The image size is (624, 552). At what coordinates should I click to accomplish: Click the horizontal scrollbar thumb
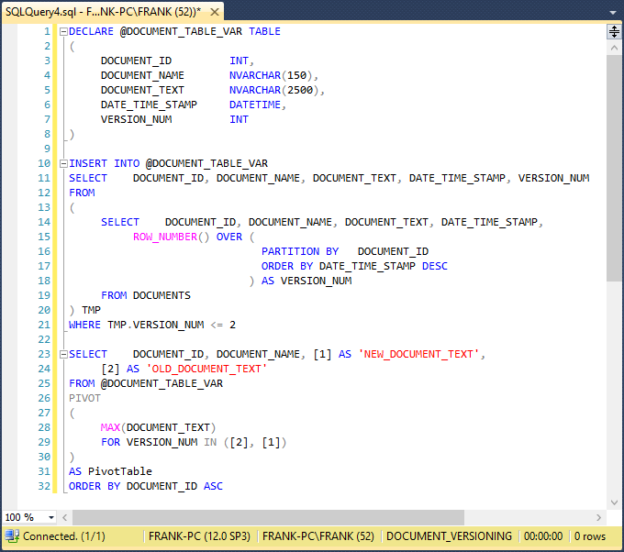[268, 517]
